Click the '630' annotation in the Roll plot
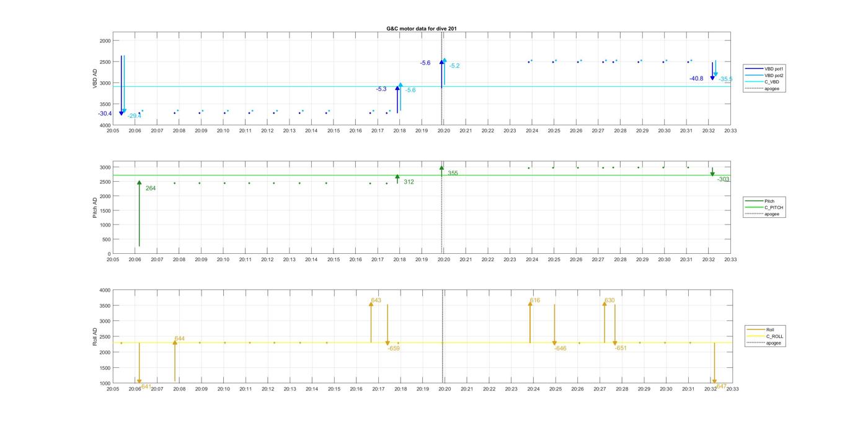 [x=609, y=300]
